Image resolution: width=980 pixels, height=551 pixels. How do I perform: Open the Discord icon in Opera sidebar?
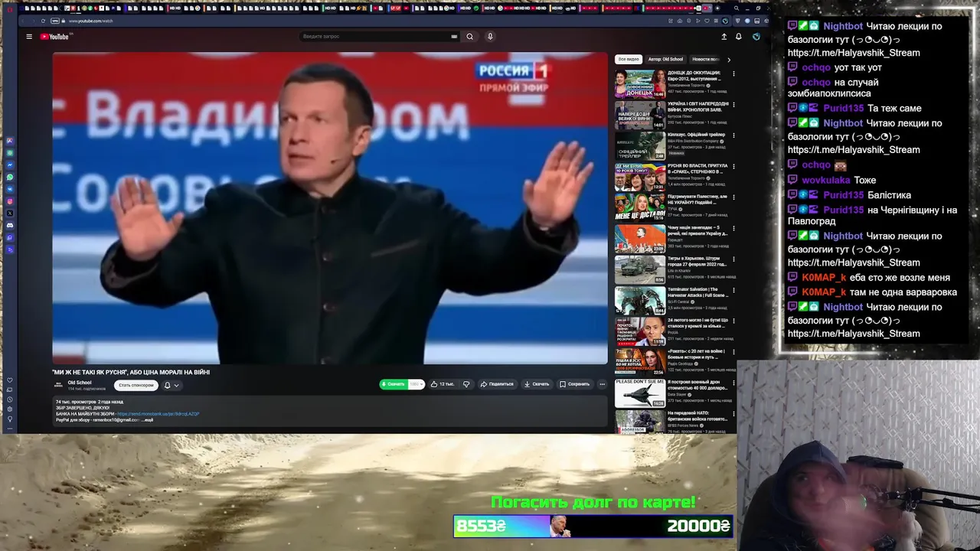pyautogui.click(x=10, y=225)
